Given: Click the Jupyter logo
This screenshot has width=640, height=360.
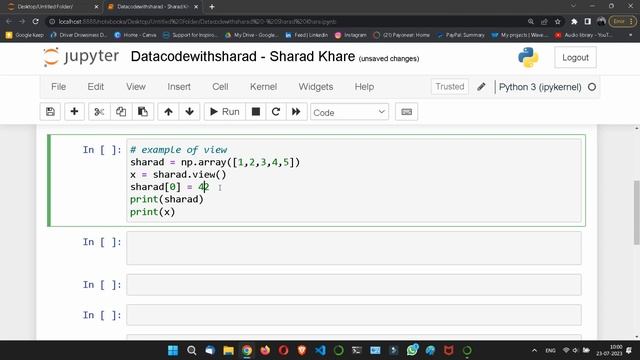Looking at the screenshot, I should pyautogui.click(x=81, y=57).
